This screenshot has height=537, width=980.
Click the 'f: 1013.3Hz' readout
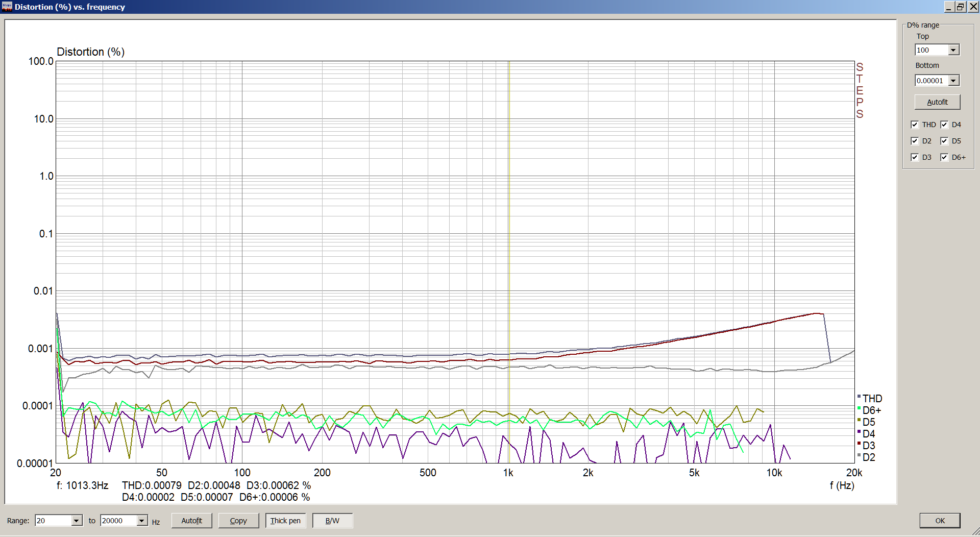(82, 485)
